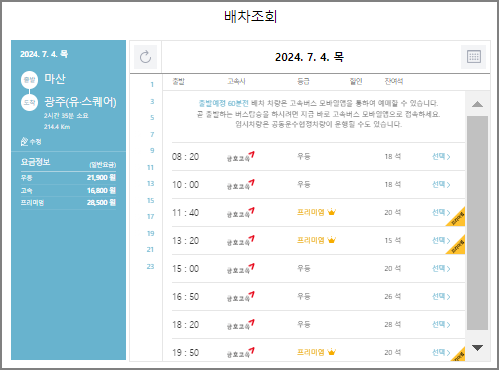The width and height of the screenshot is (499, 370).
Task: Click the 15:00 departure time
Action: coord(185,269)
